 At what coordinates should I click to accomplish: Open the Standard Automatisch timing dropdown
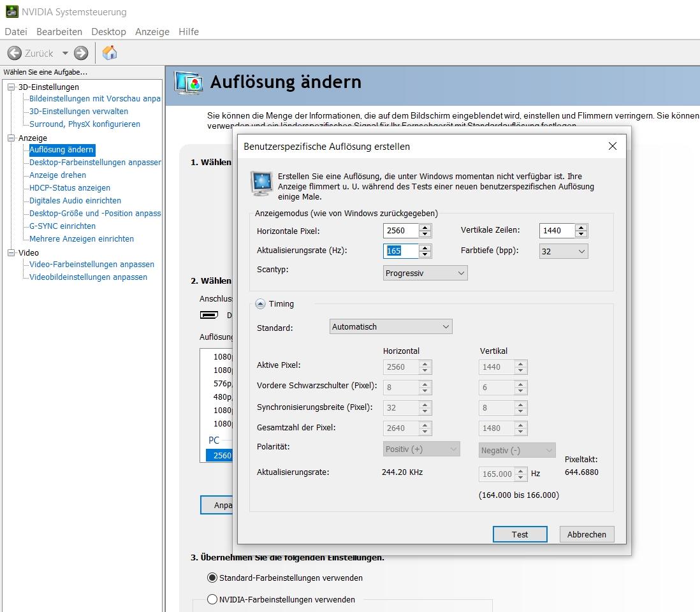click(391, 327)
